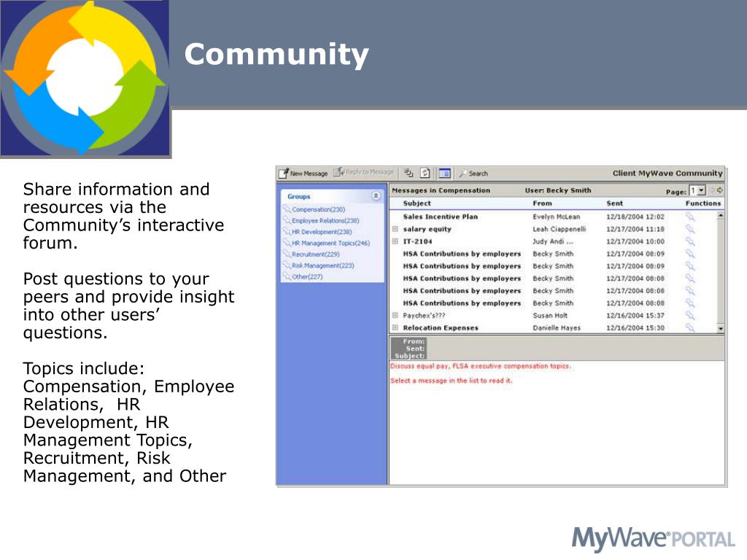Open the IT-2104 message
This screenshot has height=560, width=747.
[x=417, y=241]
